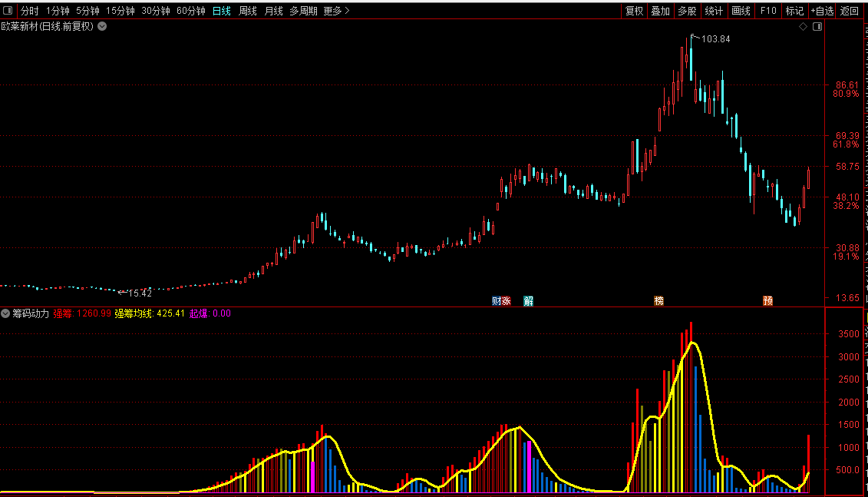Click the diamond marker icon at the chart's top right

[x=804, y=27]
